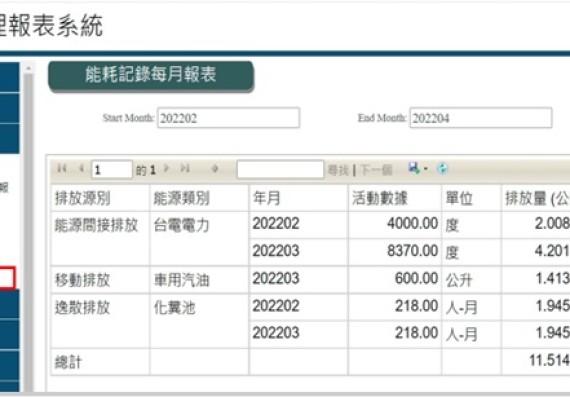Click the 2.008 emission value
This screenshot has height=397, width=570.
(x=552, y=223)
